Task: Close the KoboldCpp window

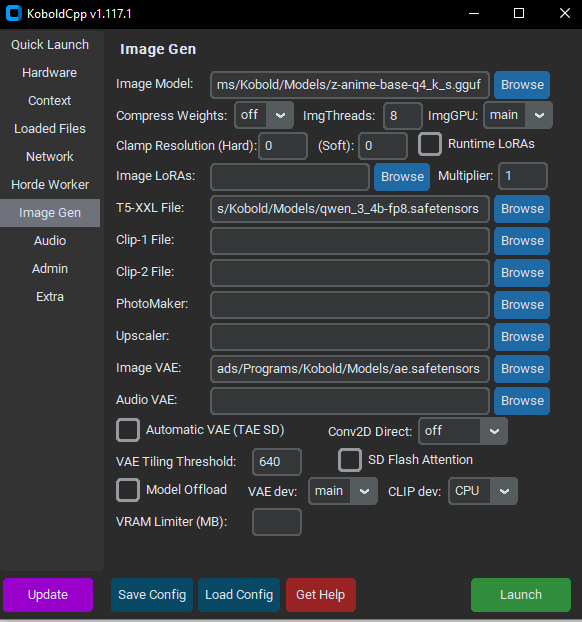Action: pos(565,13)
